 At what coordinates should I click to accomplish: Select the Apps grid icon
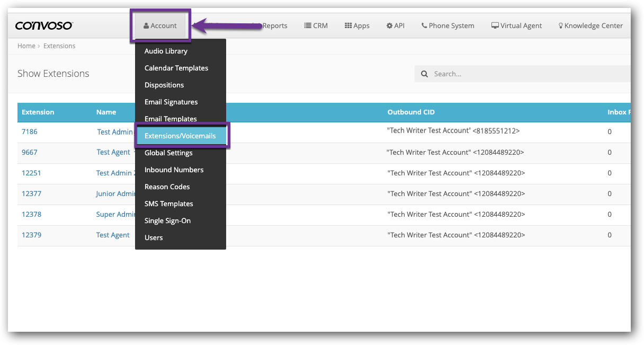click(349, 25)
